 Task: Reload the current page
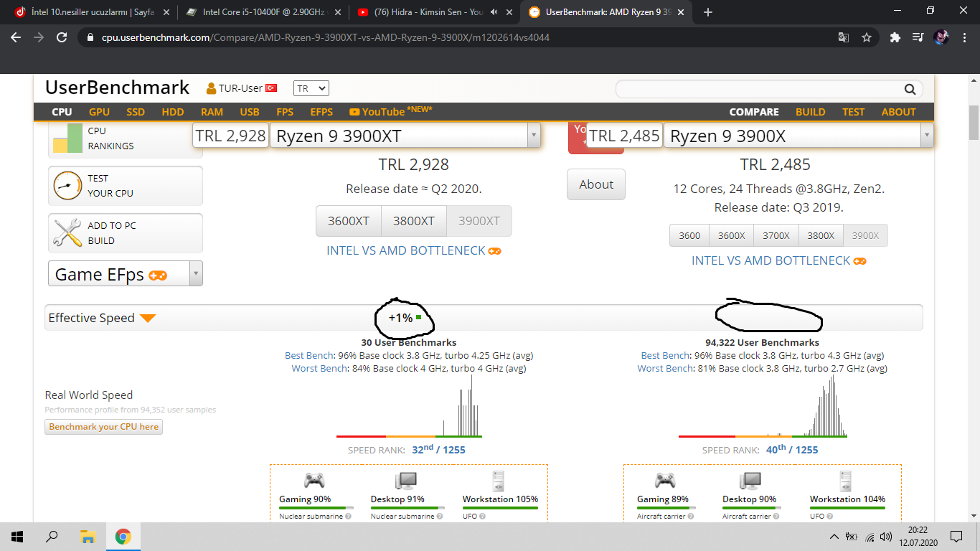pyautogui.click(x=62, y=37)
